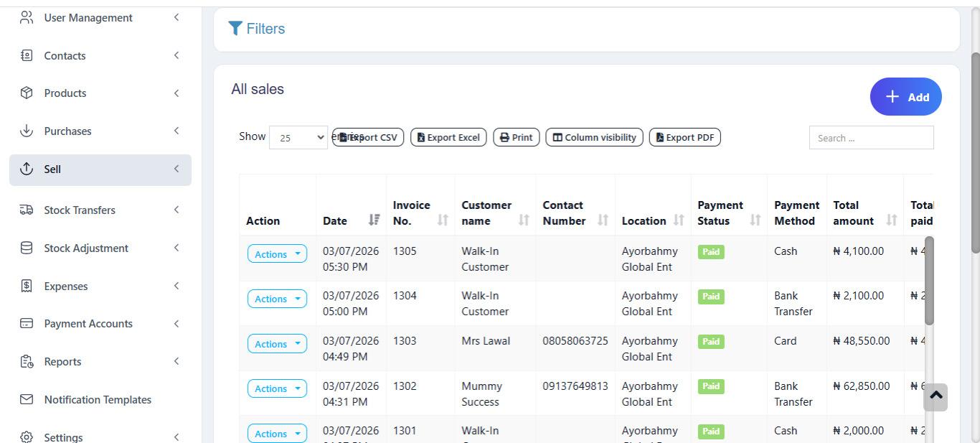Click the Filters funnel icon

235,29
